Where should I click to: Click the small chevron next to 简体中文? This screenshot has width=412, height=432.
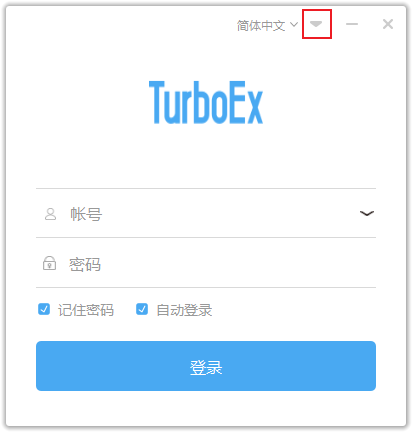(294, 24)
